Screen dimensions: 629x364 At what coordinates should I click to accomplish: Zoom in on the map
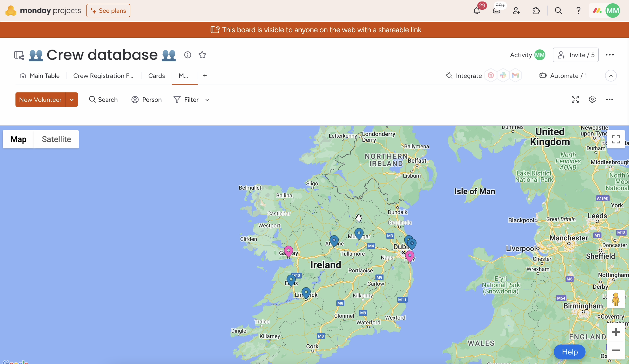pyautogui.click(x=615, y=332)
